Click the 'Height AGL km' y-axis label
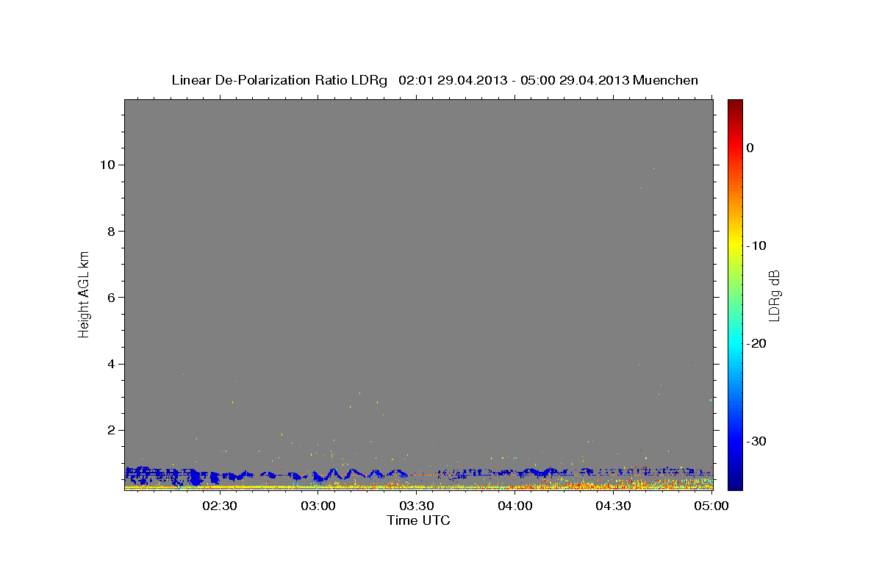882x588 pixels. pos(84,293)
